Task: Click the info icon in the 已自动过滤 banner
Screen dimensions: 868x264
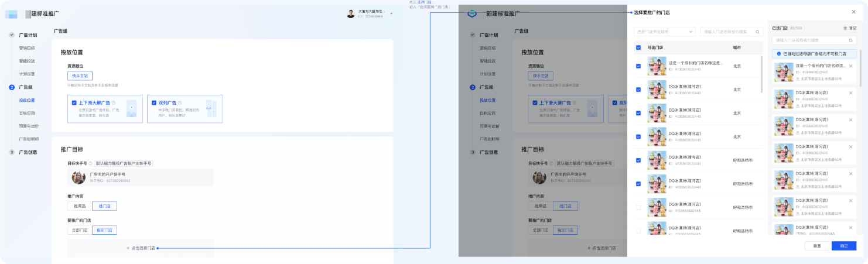Action: point(778,53)
